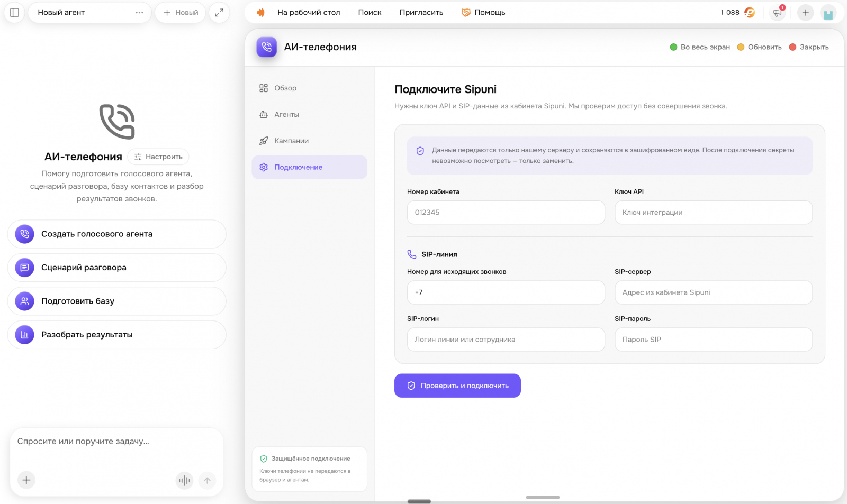Open the three-dot menu next to Новый агент
This screenshot has height=504, width=847.
coord(139,13)
